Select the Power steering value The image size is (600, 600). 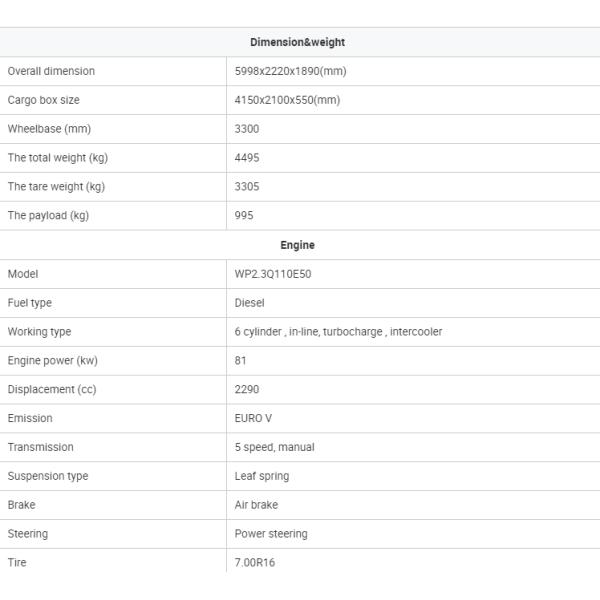point(271,534)
